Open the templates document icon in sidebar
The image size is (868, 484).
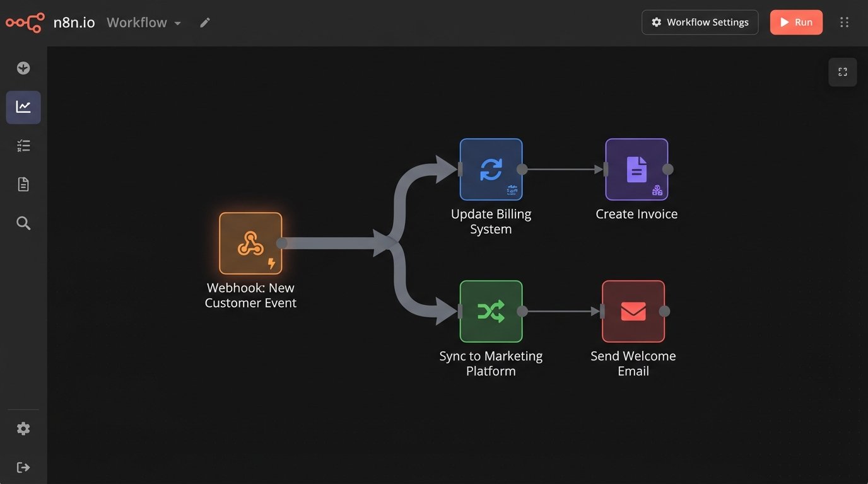point(23,183)
